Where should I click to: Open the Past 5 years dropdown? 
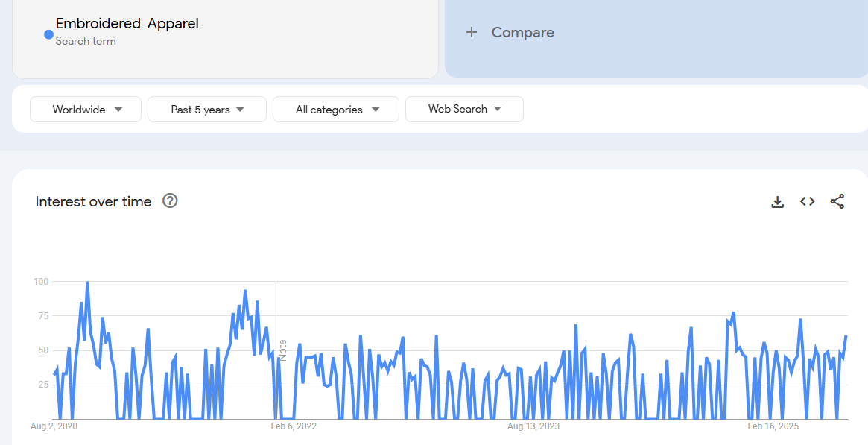(207, 110)
